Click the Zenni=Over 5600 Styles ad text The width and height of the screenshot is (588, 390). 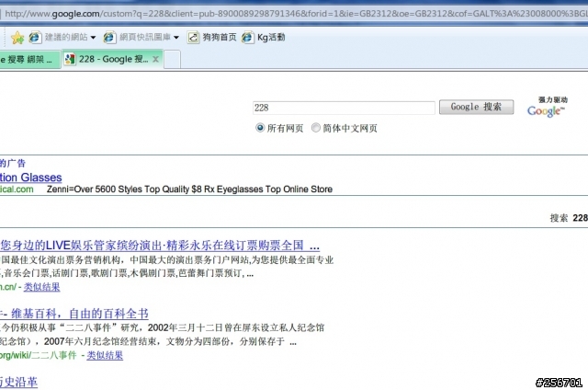[x=189, y=189]
